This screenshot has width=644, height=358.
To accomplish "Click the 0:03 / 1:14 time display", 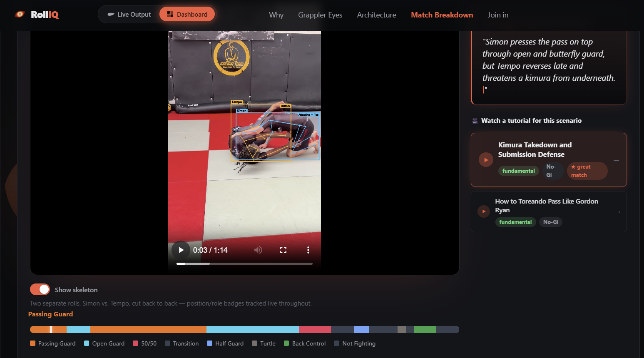I will point(210,250).
